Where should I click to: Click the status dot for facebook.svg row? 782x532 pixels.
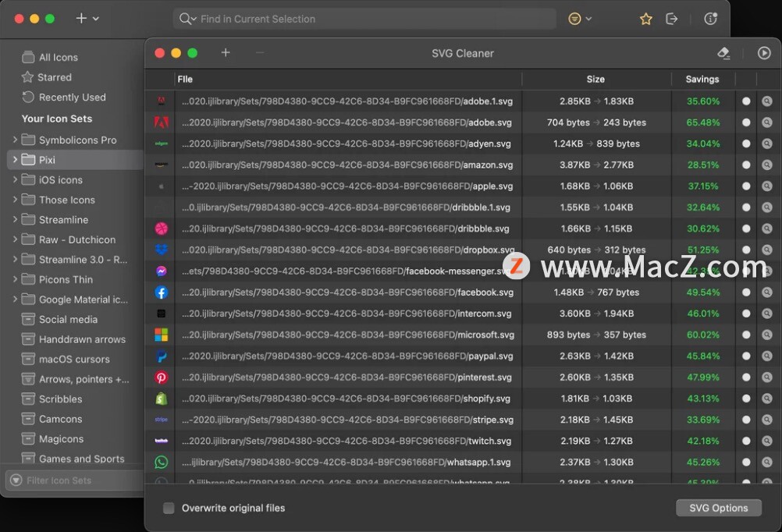[746, 293]
